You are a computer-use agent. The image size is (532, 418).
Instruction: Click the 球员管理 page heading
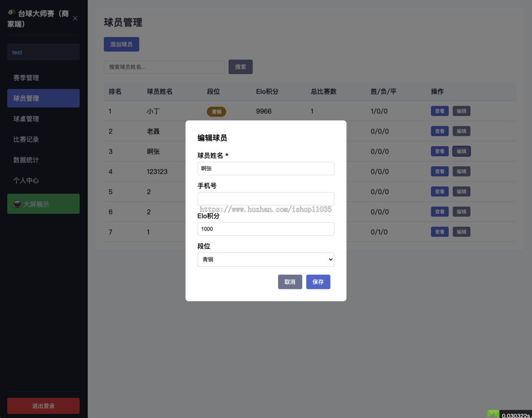point(123,22)
